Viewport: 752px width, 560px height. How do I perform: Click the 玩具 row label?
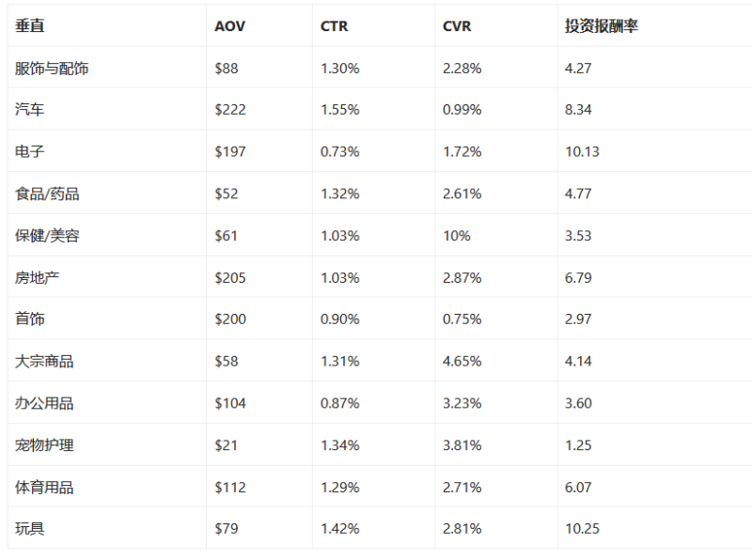coord(30,529)
